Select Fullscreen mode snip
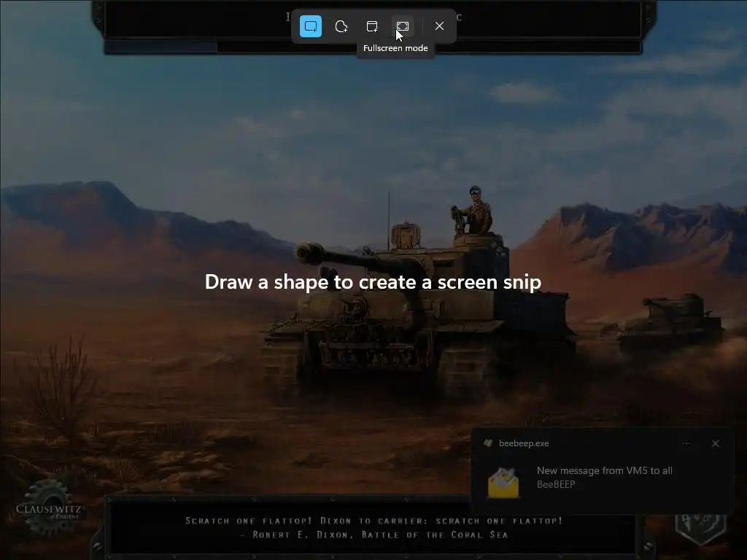Image resolution: width=747 pixels, height=560 pixels. click(x=403, y=26)
